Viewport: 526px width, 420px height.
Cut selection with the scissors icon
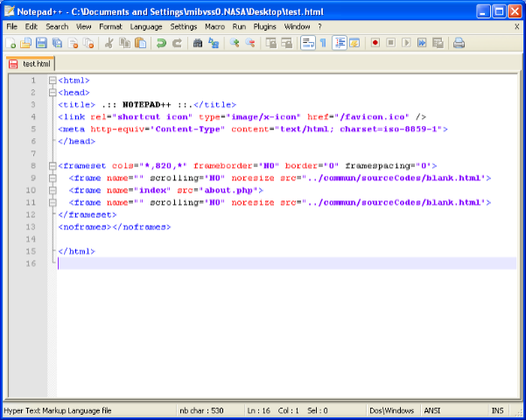tap(109, 43)
